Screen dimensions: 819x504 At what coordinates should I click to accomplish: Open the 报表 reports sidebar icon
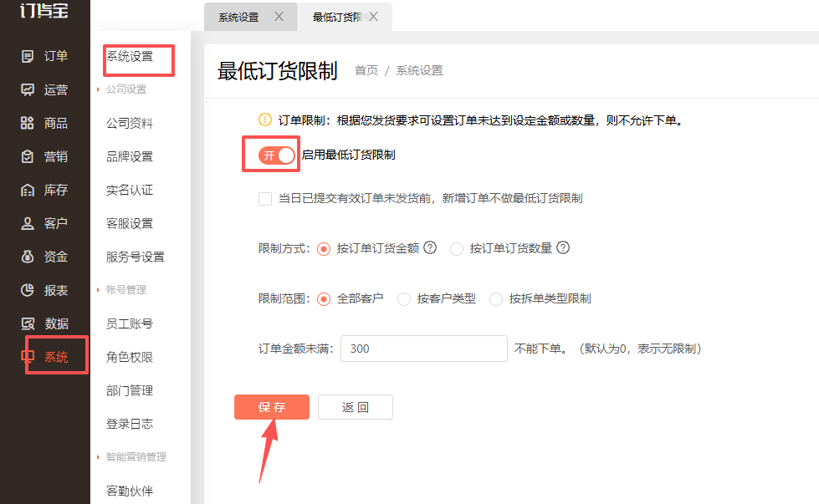tap(27, 290)
